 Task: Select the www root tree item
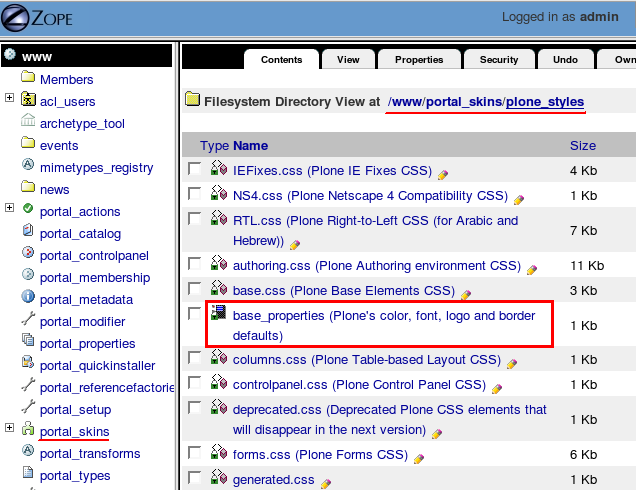[x=37, y=56]
